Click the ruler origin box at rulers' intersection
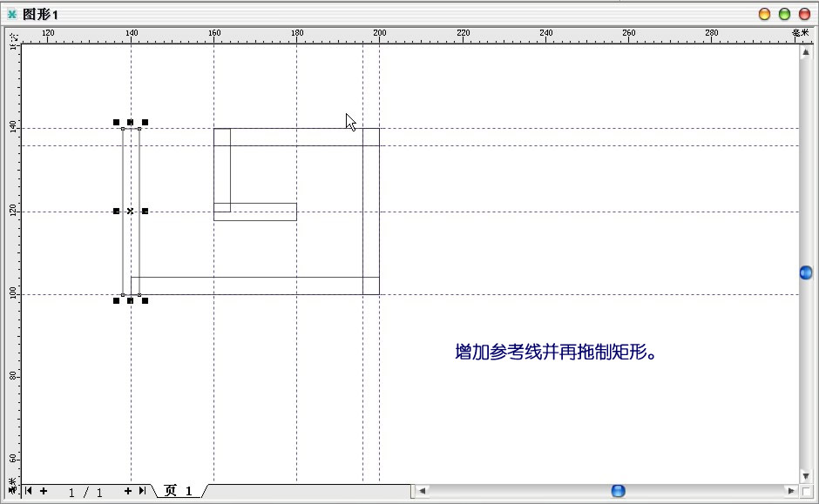This screenshot has height=504, width=819. pyautogui.click(x=14, y=37)
